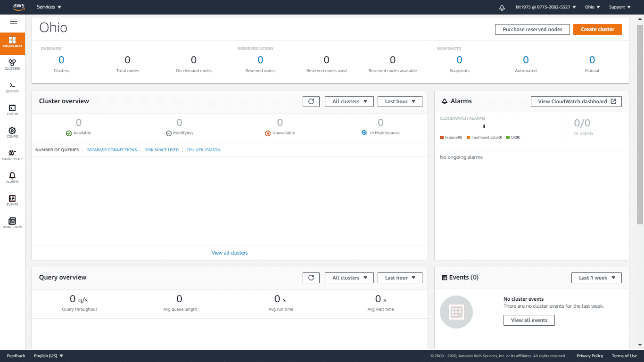Open the Config section in the sidebar

pyautogui.click(x=12, y=132)
